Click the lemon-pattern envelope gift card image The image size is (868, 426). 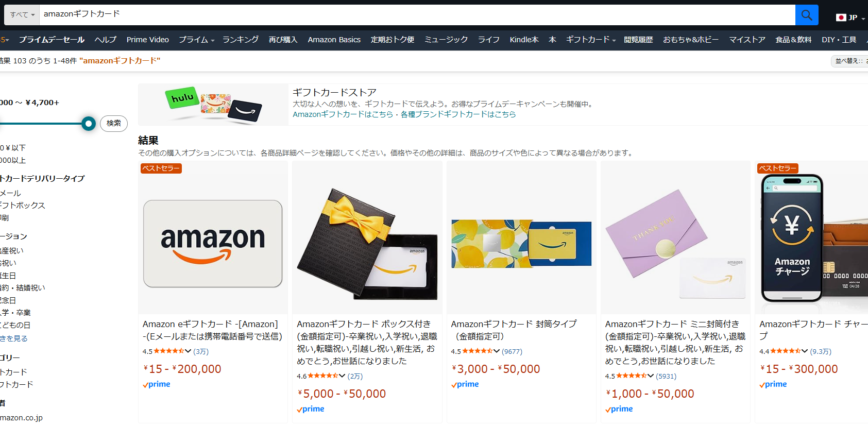(x=521, y=238)
